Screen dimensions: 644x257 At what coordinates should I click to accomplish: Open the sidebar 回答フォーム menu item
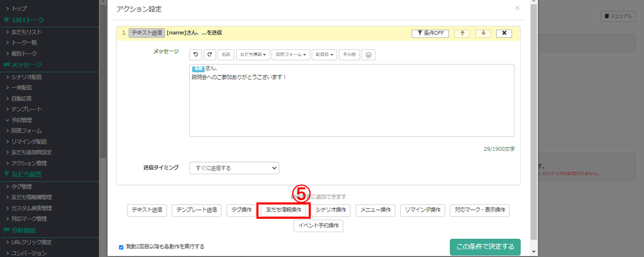coord(26,131)
